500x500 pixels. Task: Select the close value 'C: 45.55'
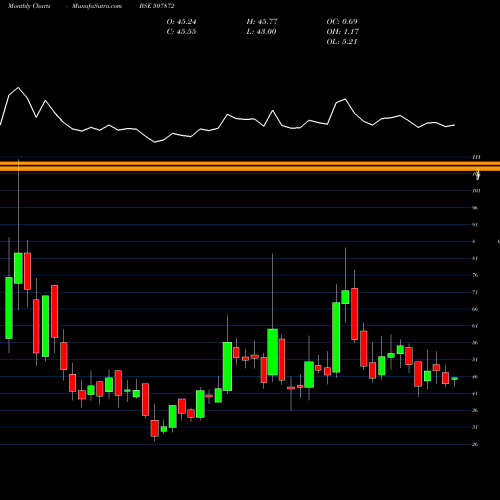pos(181,32)
